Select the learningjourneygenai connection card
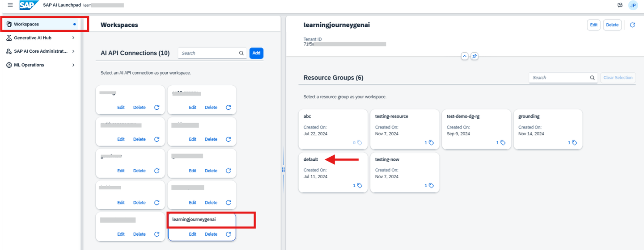 [x=202, y=226]
